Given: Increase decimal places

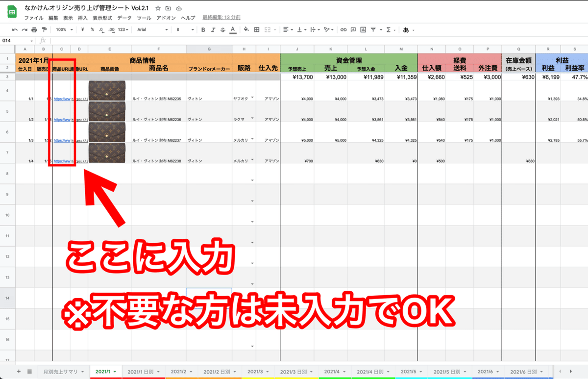Looking at the screenshot, I should (x=111, y=29).
